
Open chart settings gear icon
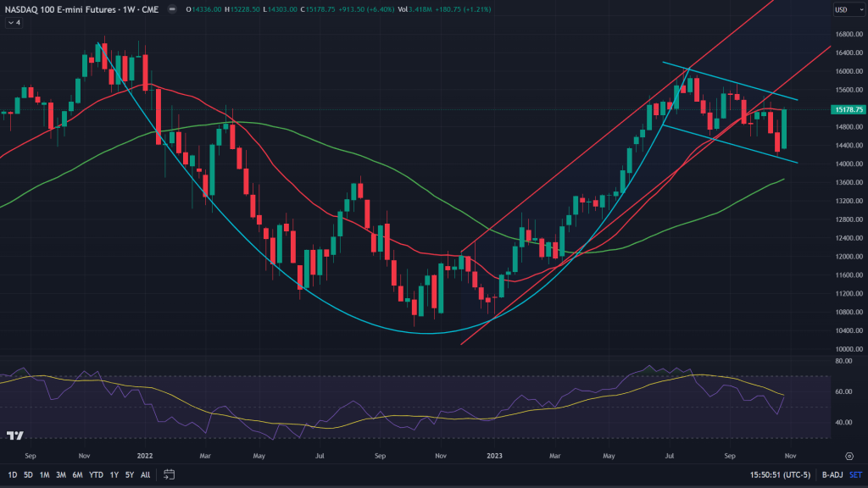(849, 456)
